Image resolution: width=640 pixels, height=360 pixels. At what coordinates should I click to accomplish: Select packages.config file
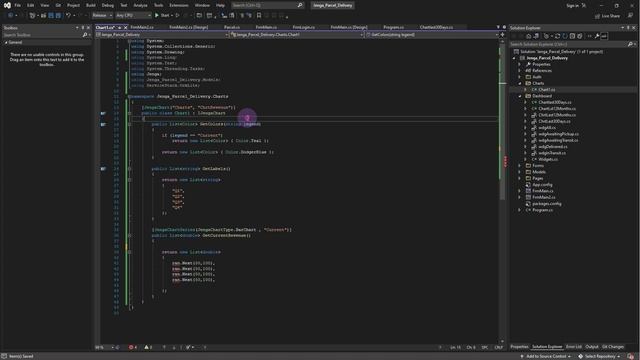coord(547,204)
